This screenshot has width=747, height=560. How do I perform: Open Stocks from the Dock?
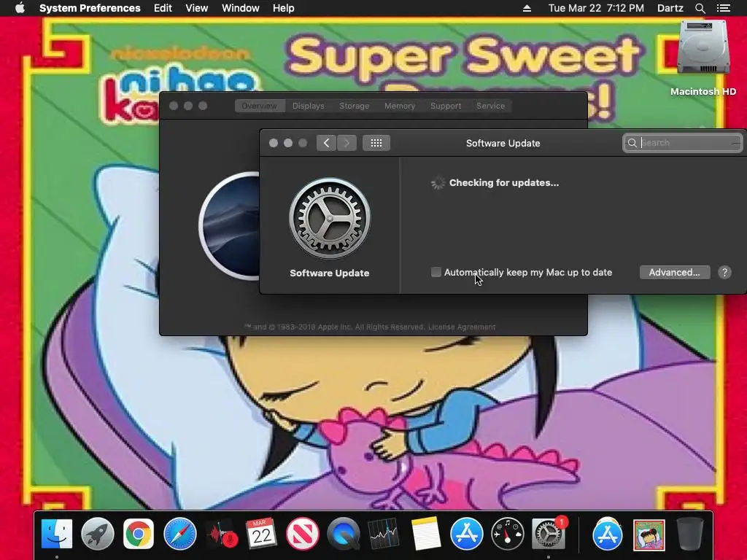click(x=384, y=534)
